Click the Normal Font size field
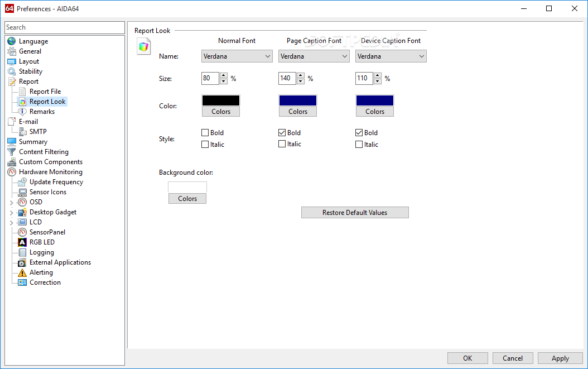Image resolution: width=588 pixels, height=369 pixels. (210, 78)
